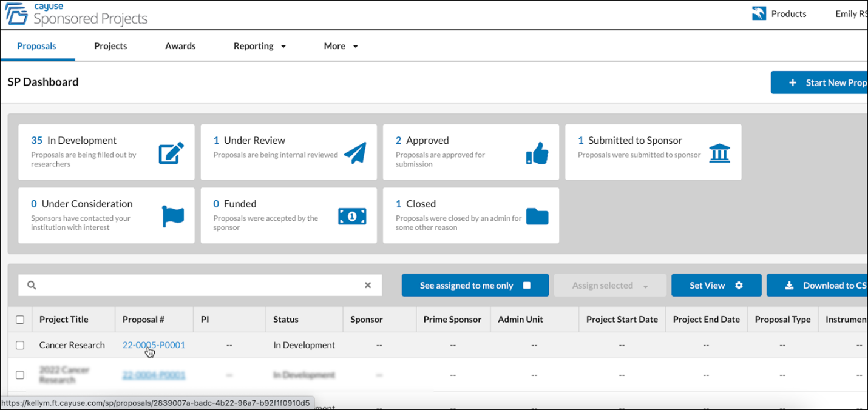Click the In Development pencil edit icon
The width and height of the screenshot is (868, 410).
171,153
